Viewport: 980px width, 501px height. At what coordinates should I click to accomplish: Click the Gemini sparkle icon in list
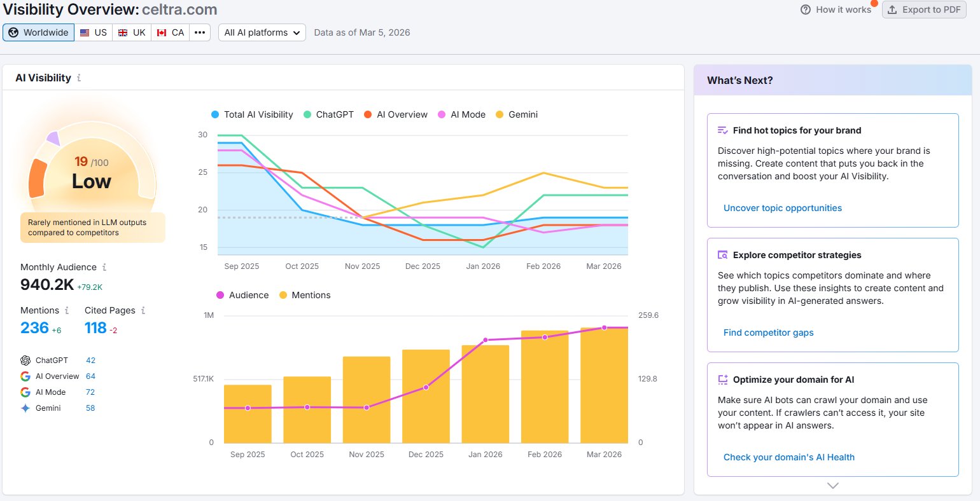[x=25, y=408]
